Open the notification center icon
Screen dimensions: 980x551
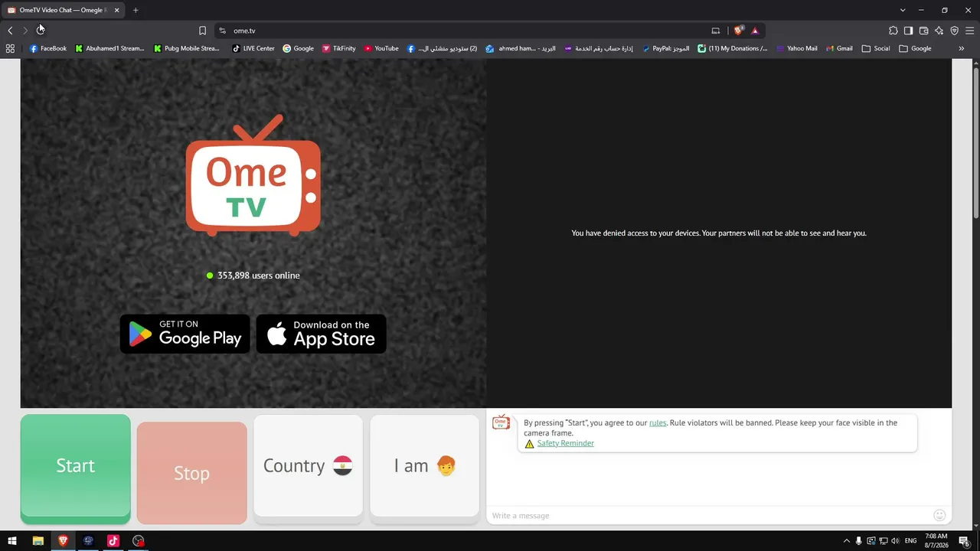coord(965,541)
